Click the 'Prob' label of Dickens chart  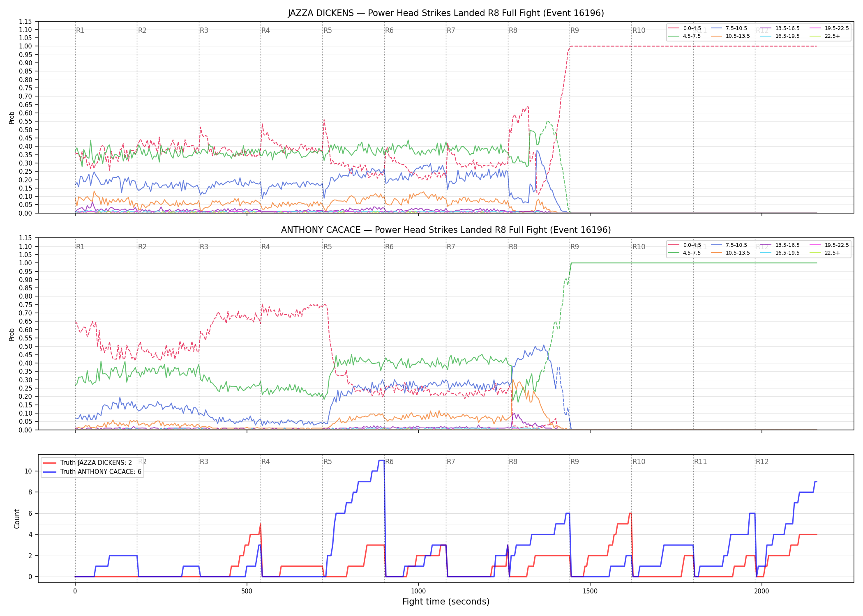12,117
